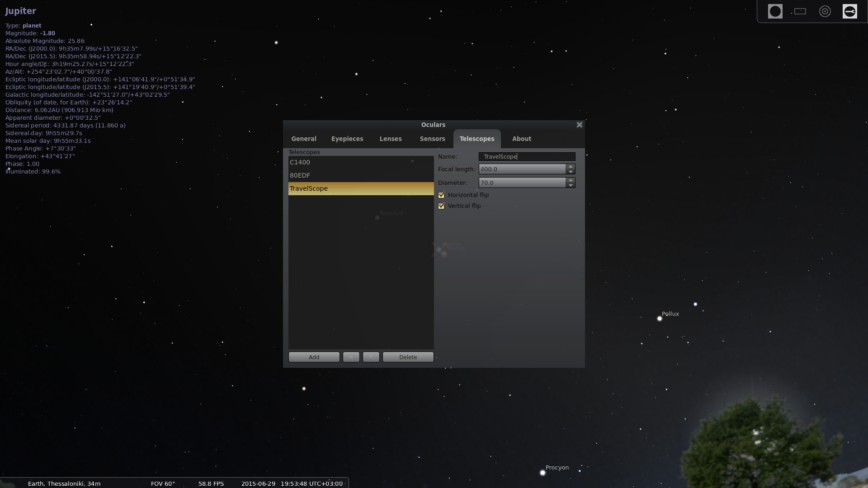Switch to the General tab
Image resolution: width=868 pixels, height=488 pixels.
[304, 139]
